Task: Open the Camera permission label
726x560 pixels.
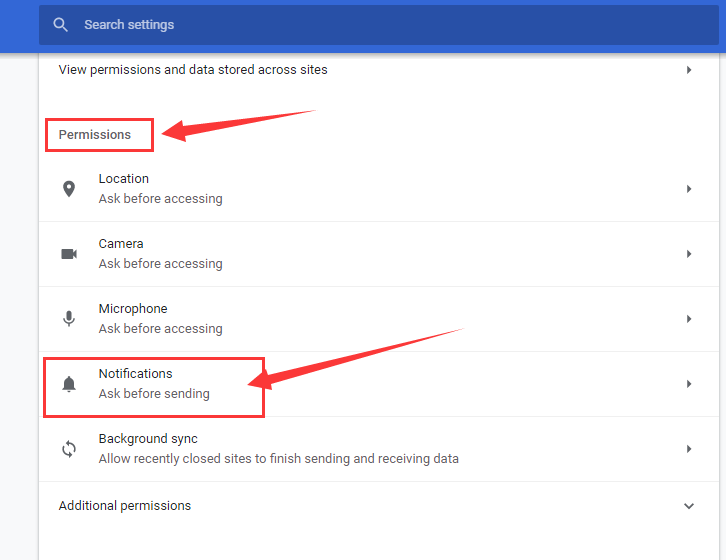Action: pos(121,244)
